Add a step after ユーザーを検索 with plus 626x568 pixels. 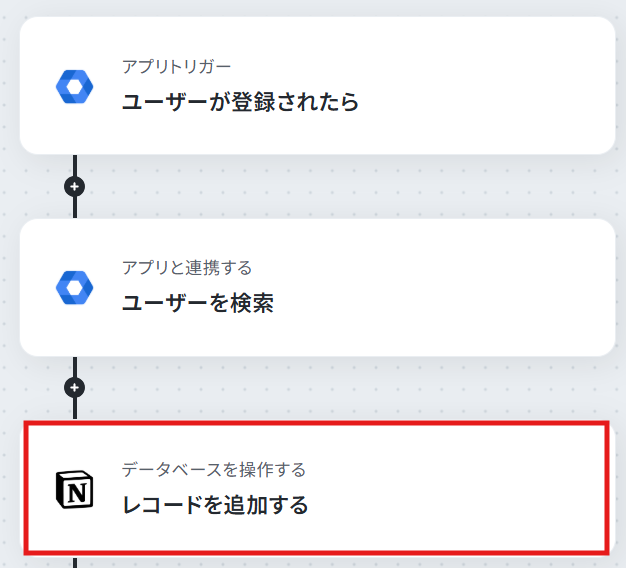coord(75,387)
